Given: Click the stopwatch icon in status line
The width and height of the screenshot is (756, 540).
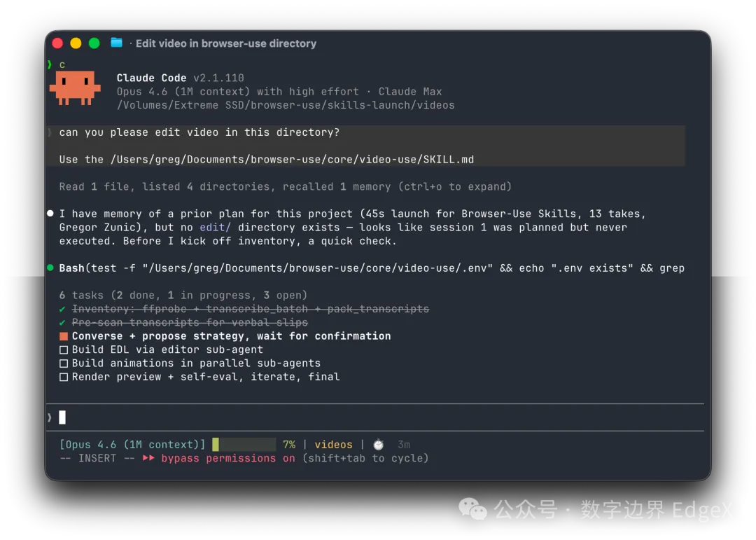Looking at the screenshot, I should 379,445.
